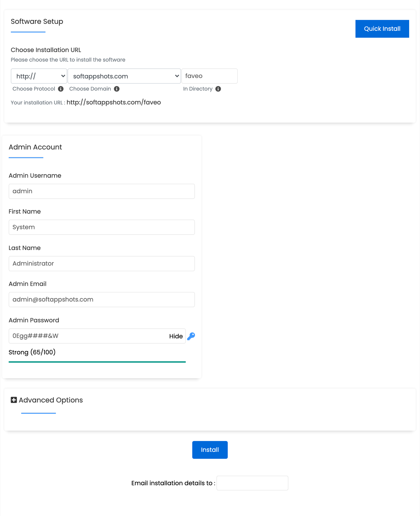Click the Last Name field showing Administrator
420x516 pixels.
coord(102,263)
